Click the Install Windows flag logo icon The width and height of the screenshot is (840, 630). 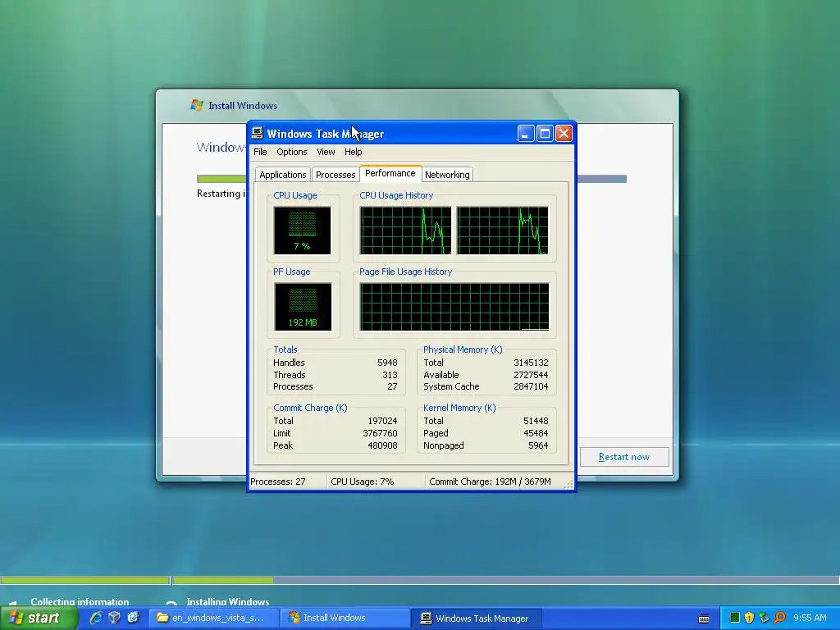197,105
